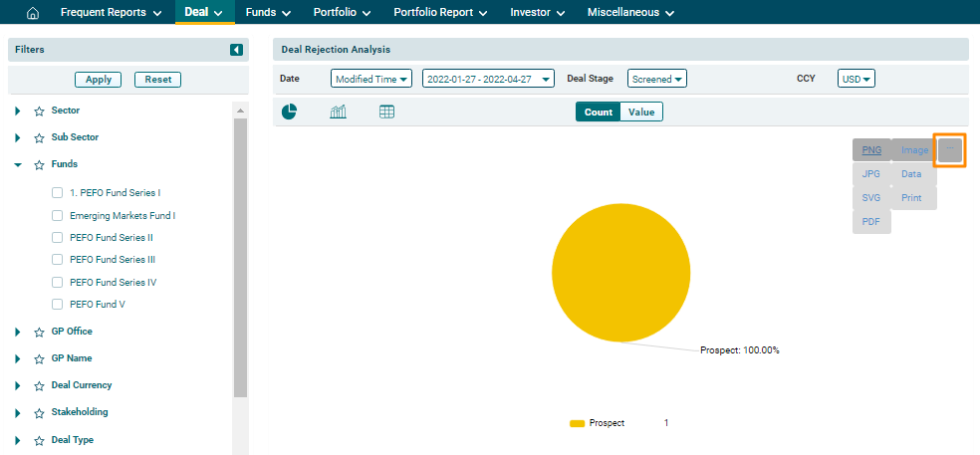Image resolution: width=980 pixels, height=455 pixels.
Task: Open the Modified Time date dropdown
Action: click(371, 79)
